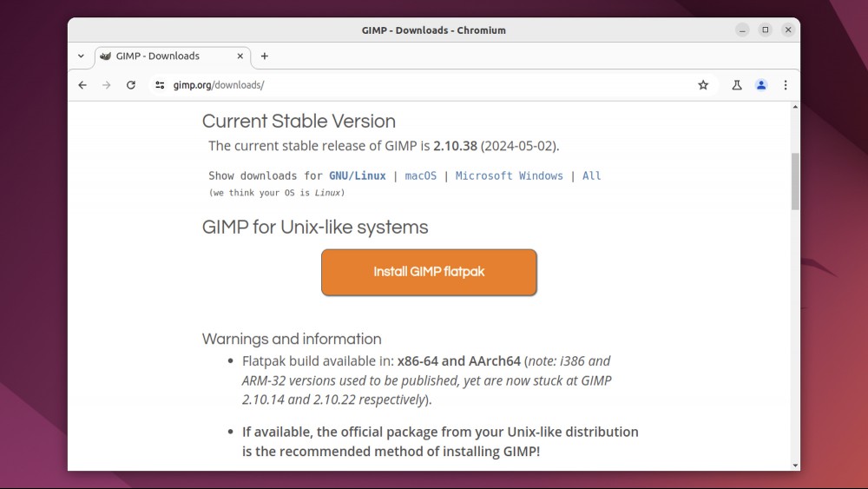Close the Chromium window
The height and width of the screenshot is (489, 868).
point(788,30)
